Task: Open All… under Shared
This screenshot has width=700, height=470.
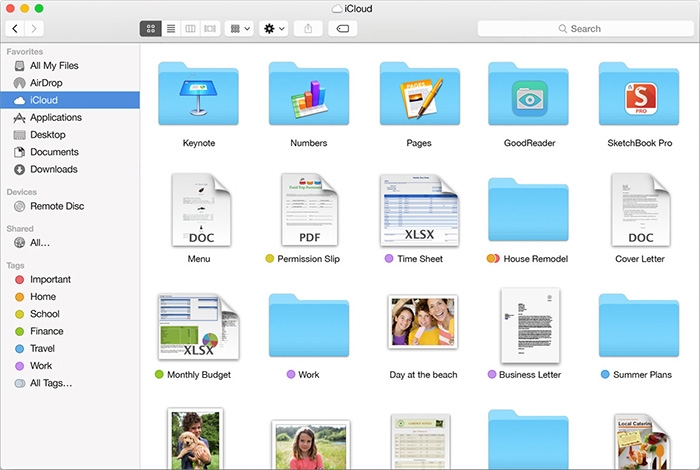Action: coord(70,243)
